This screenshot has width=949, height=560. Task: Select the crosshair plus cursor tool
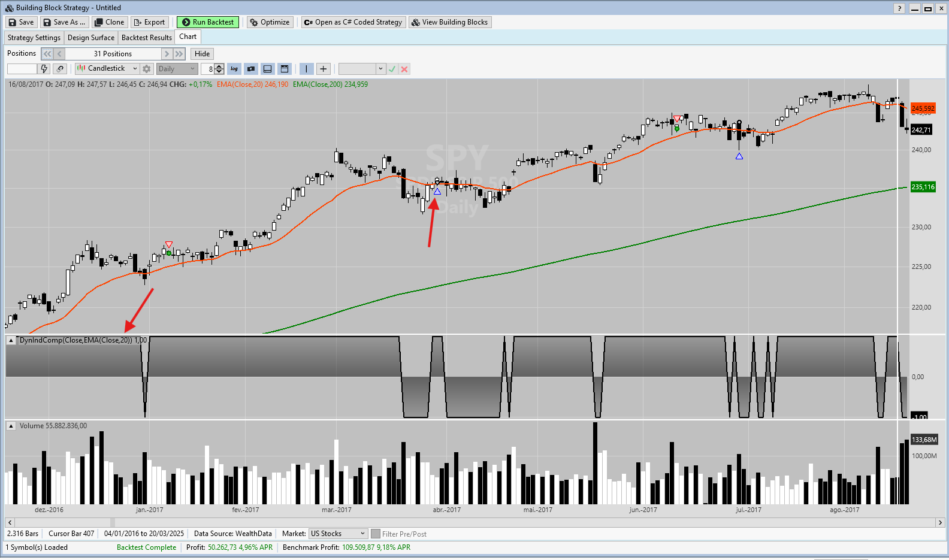pyautogui.click(x=323, y=69)
